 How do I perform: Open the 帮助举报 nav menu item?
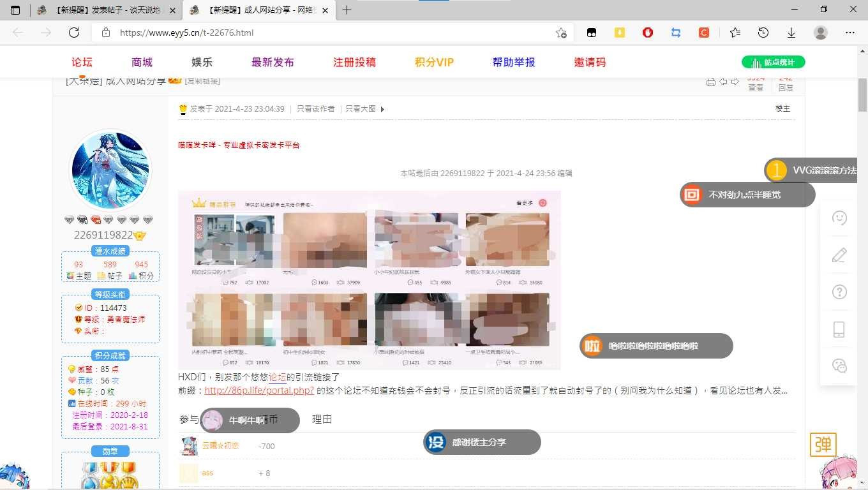514,62
